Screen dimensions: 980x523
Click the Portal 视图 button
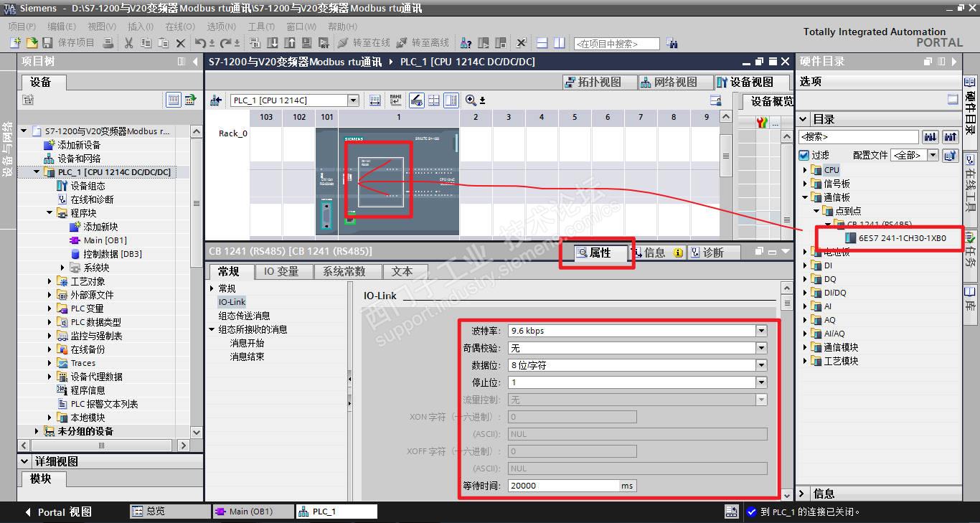point(59,512)
